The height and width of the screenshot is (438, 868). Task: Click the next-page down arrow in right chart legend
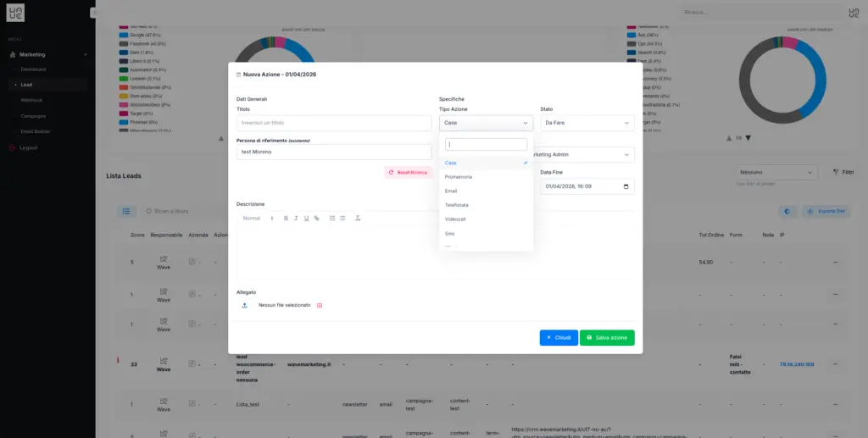(748, 138)
